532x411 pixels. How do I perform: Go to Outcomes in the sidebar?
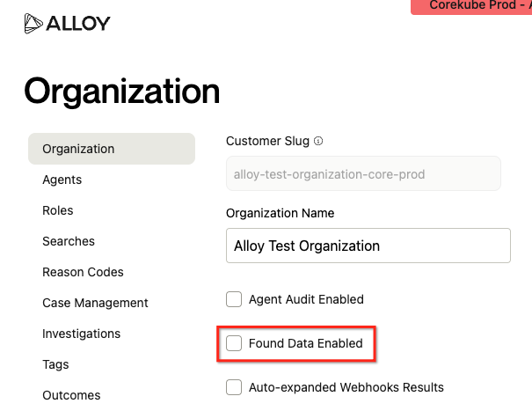(71, 395)
